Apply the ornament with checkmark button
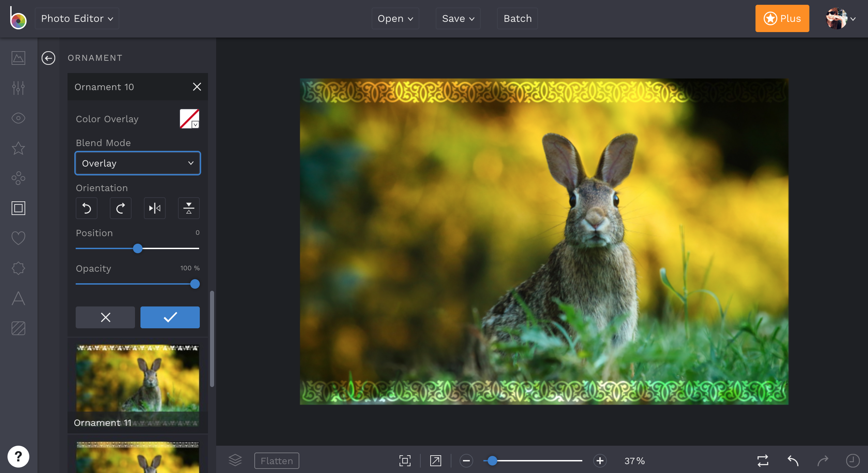Screen dimensions: 868x473 tap(170, 317)
